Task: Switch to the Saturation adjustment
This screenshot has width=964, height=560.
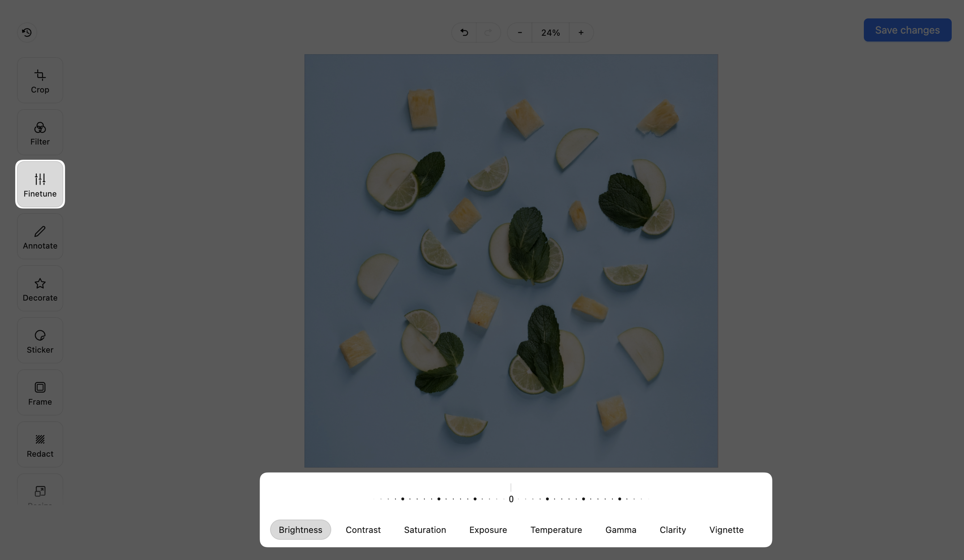Action: coord(425,530)
